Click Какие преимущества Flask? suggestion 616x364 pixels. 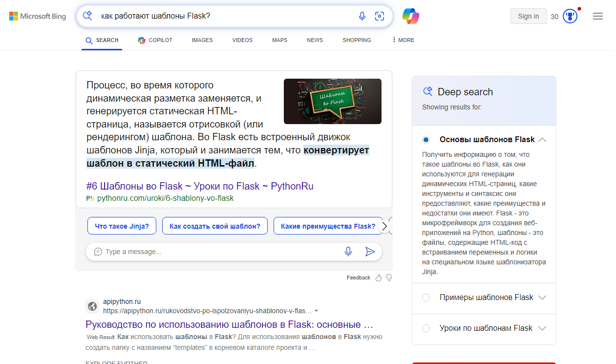328,226
